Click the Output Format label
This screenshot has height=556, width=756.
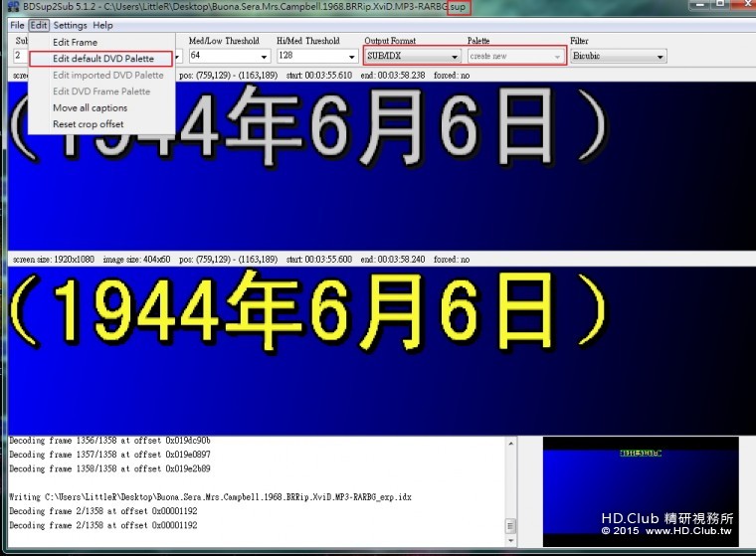390,41
